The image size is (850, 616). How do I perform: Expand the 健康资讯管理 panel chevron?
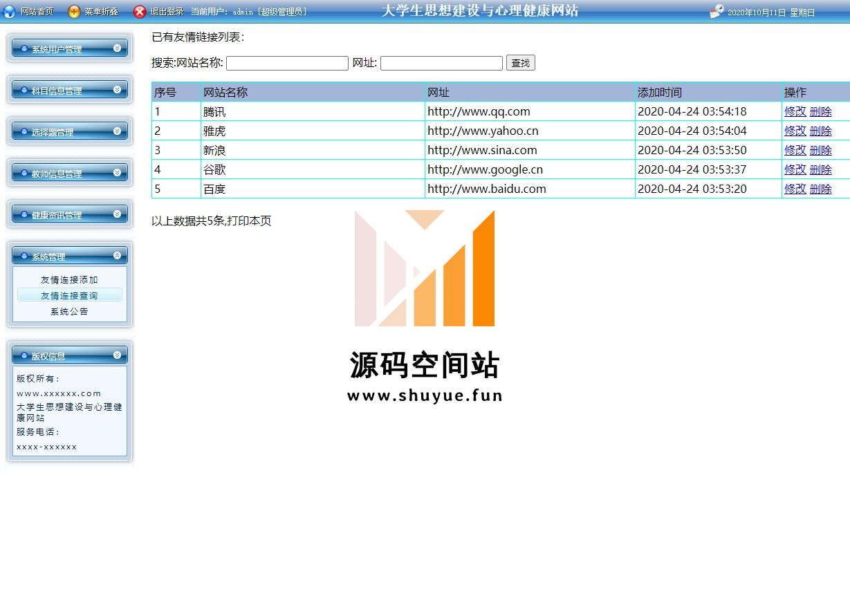tap(117, 214)
